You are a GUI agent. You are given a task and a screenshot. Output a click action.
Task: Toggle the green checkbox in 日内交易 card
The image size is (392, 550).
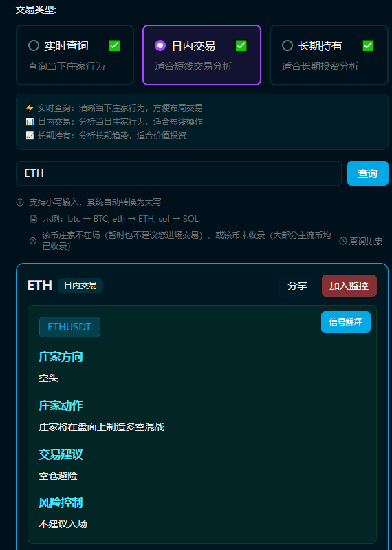tap(241, 45)
